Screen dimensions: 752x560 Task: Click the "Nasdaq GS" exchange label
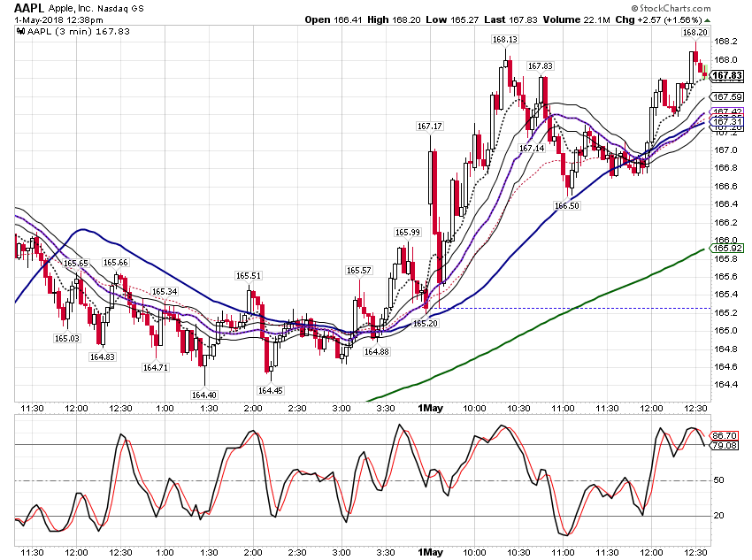[x=120, y=9]
